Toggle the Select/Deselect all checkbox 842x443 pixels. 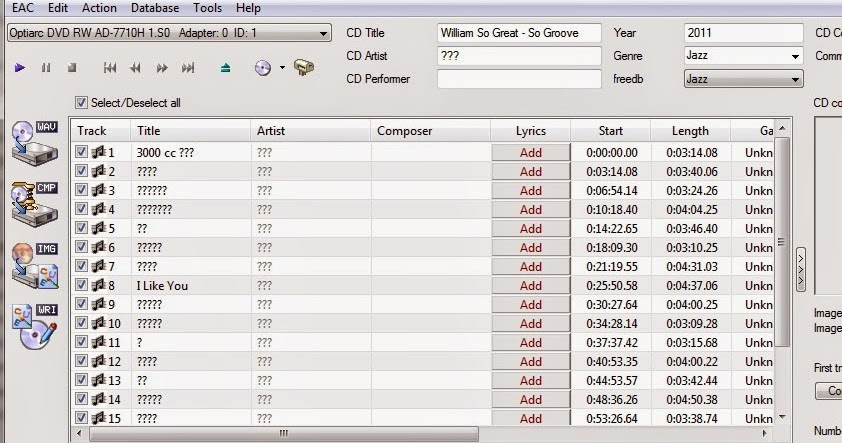pyautogui.click(x=81, y=103)
